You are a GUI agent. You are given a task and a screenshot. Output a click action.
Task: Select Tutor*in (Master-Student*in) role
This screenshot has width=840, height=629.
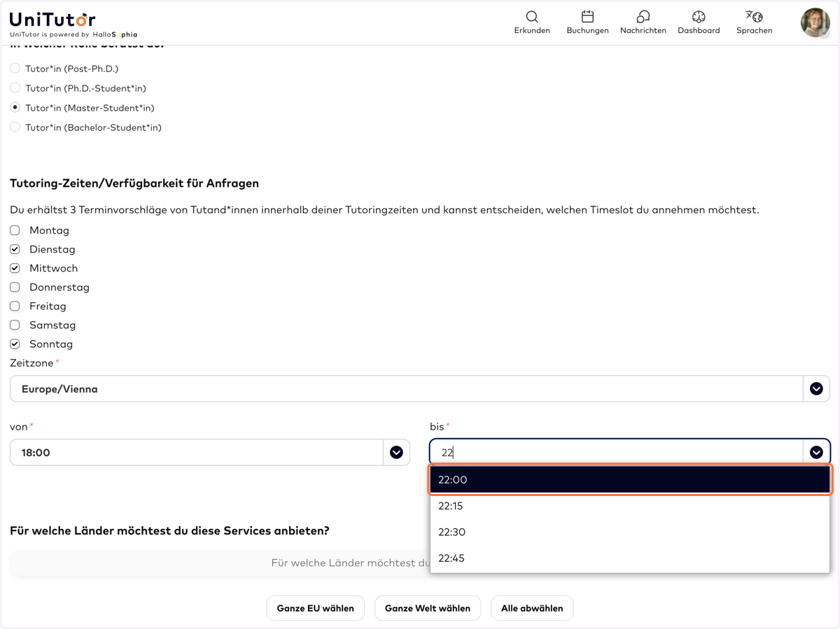(15, 108)
